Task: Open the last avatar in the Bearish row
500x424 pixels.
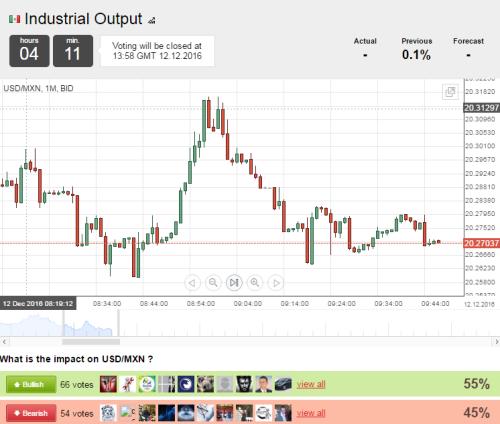Action: [x=283, y=413]
